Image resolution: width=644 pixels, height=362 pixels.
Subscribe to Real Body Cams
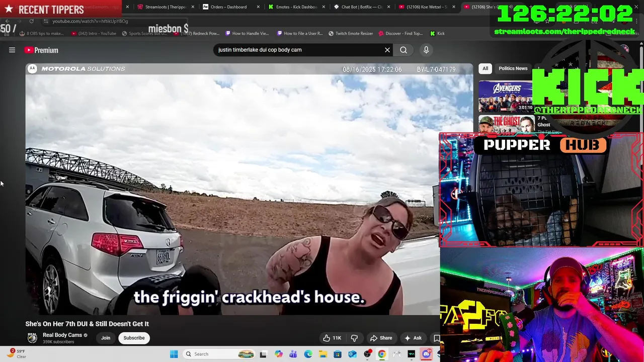click(x=134, y=338)
